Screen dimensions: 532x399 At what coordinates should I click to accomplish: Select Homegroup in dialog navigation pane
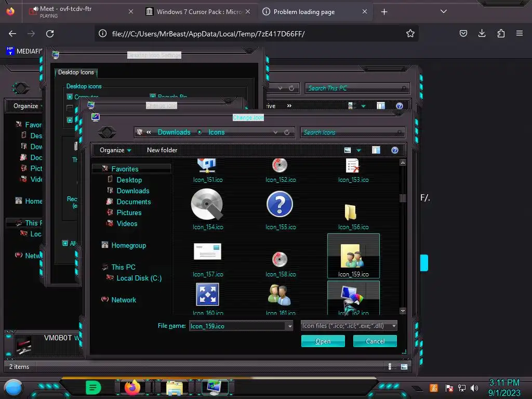128,245
